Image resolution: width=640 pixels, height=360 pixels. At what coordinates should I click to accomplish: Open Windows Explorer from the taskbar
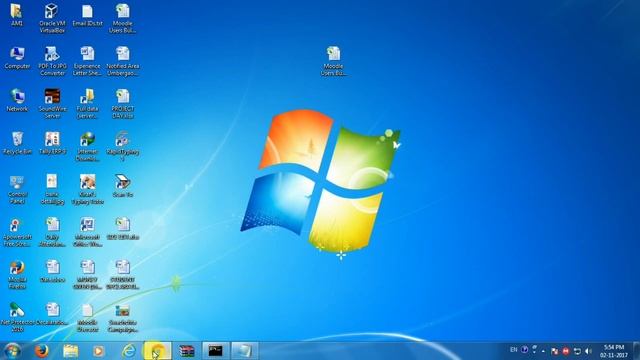70,351
